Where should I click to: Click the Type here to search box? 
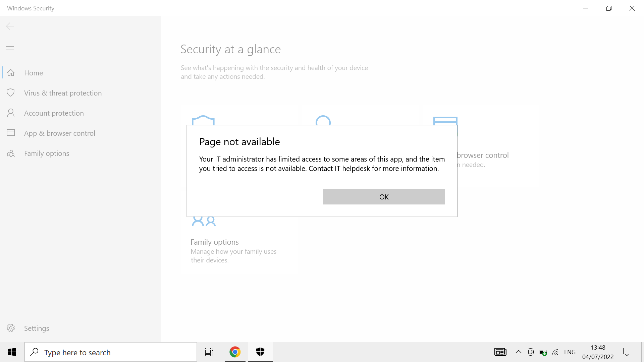pyautogui.click(x=111, y=352)
